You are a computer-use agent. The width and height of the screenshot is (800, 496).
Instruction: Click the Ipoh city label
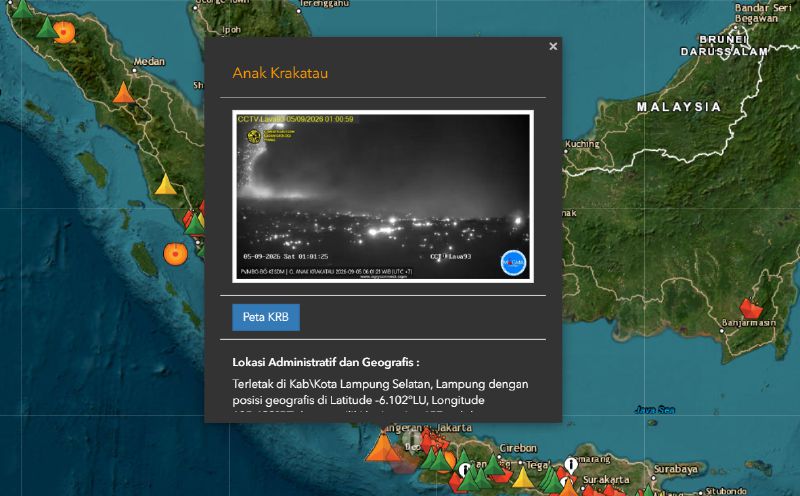pos(232,30)
